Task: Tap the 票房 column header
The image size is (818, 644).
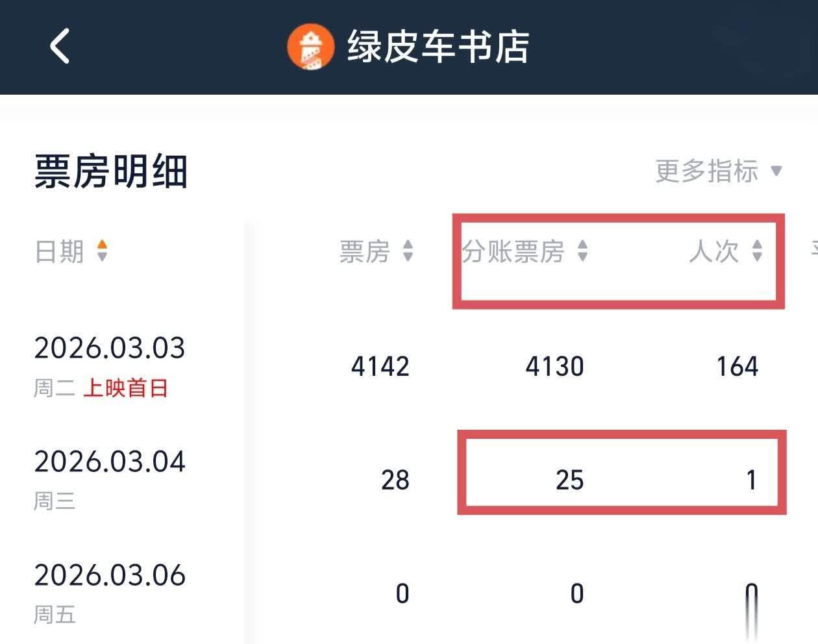Action: 364,251
